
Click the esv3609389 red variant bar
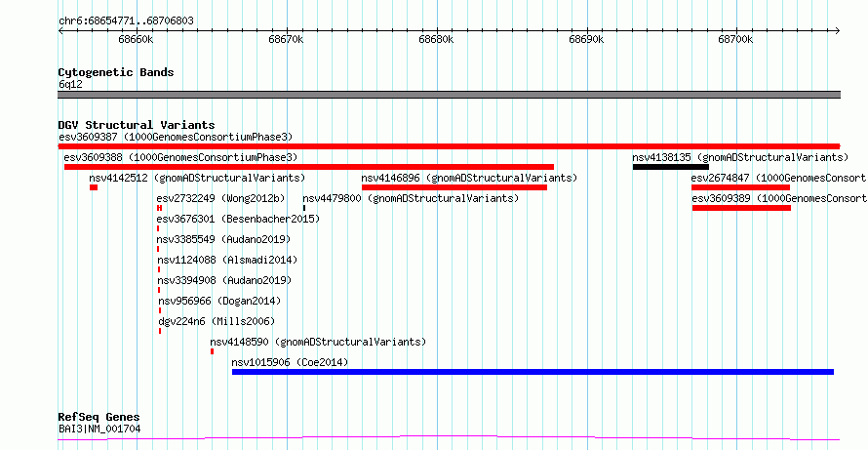click(x=741, y=208)
